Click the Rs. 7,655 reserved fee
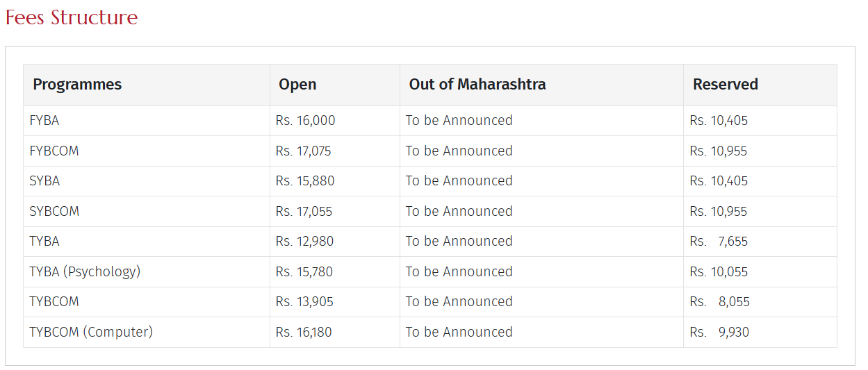The height and width of the screenshot is (370, 868). [719, 242]
